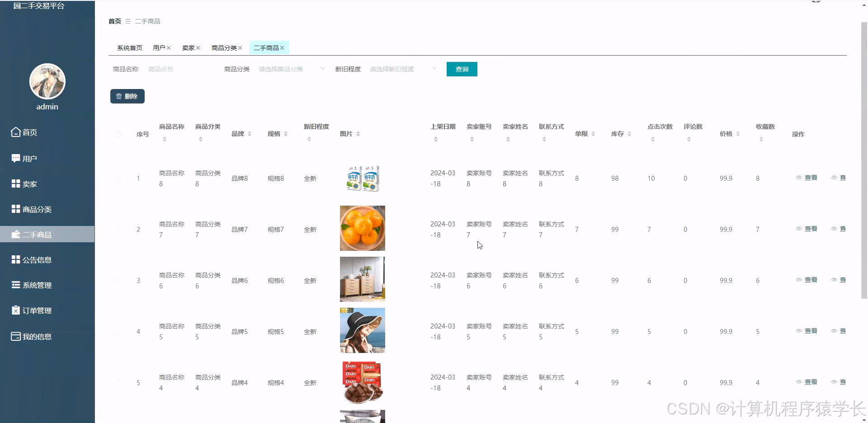Check the select-all checkbox in the table header
Viewport: 868px width, 423px height.
point(117,134)
